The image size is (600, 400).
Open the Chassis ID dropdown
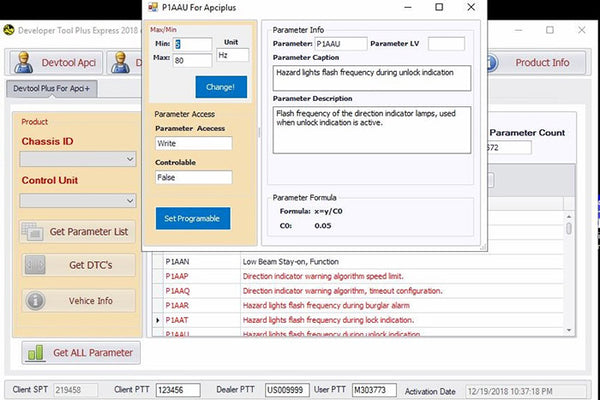click(x=78, y=158)
